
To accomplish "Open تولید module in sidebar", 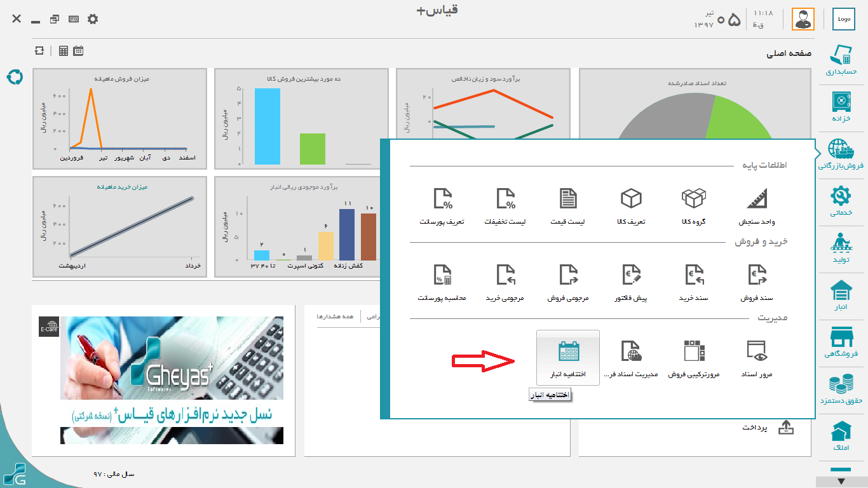I will [x=841, y=249].
